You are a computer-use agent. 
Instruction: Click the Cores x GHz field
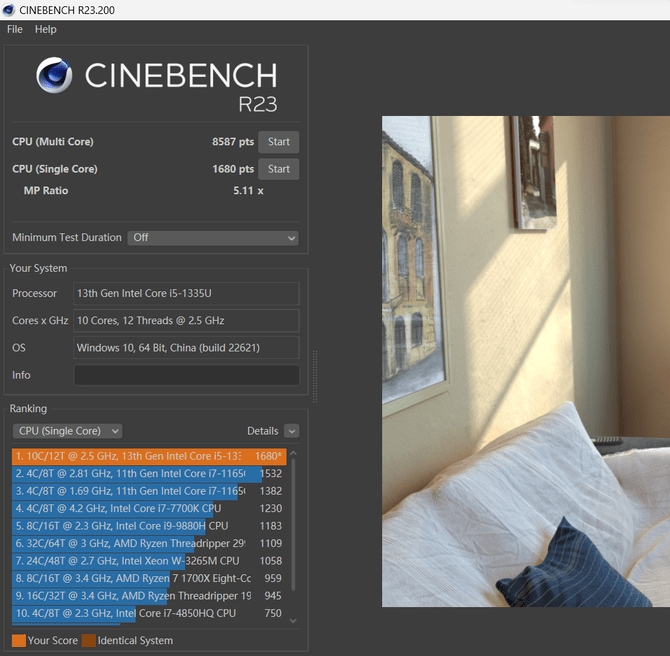tap(186, 321)
